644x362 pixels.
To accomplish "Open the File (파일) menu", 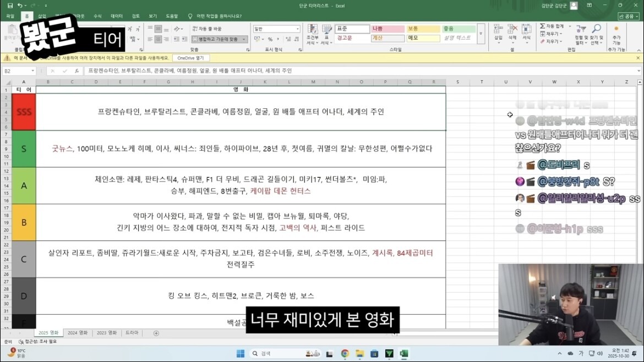I will coord(10,16).
